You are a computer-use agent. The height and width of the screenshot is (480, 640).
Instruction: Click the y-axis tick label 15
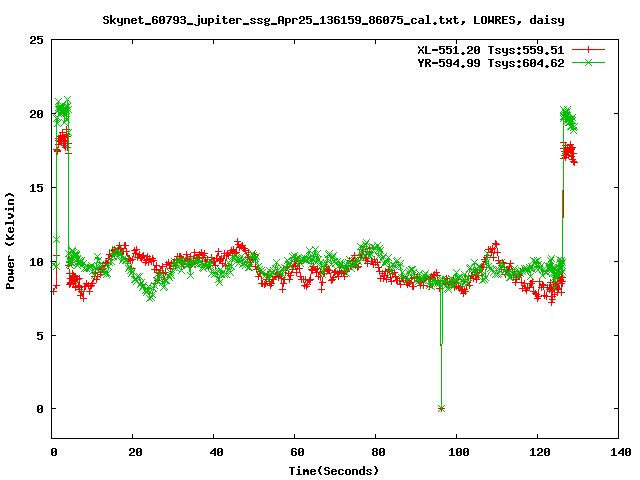[x=36, y=188]
